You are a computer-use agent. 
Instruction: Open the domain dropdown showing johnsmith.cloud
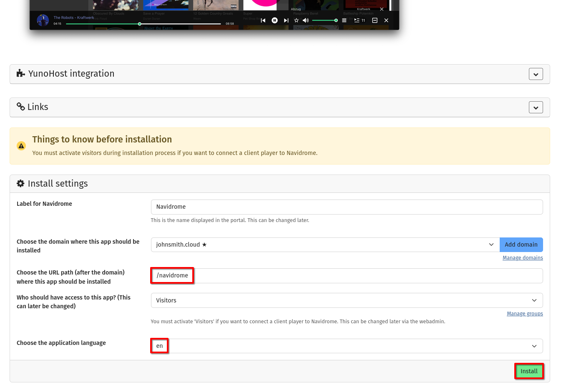[325, 245]
